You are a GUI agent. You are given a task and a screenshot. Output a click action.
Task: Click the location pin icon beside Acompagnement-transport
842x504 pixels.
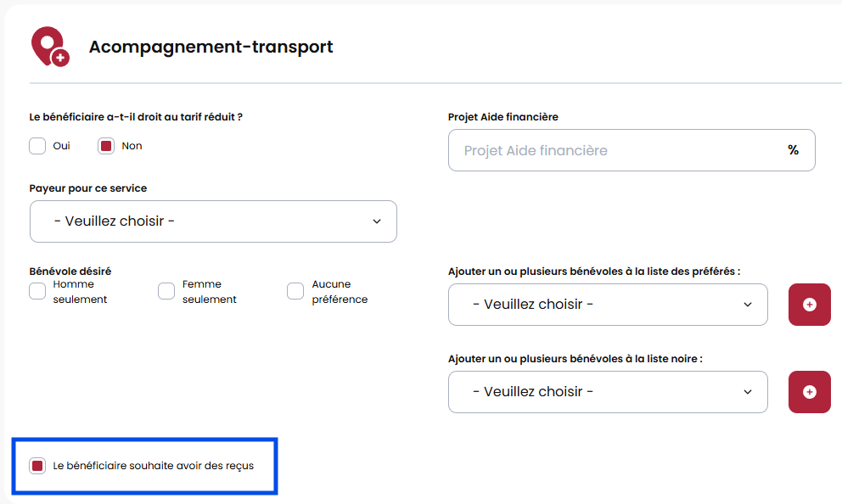click(49, 47)
